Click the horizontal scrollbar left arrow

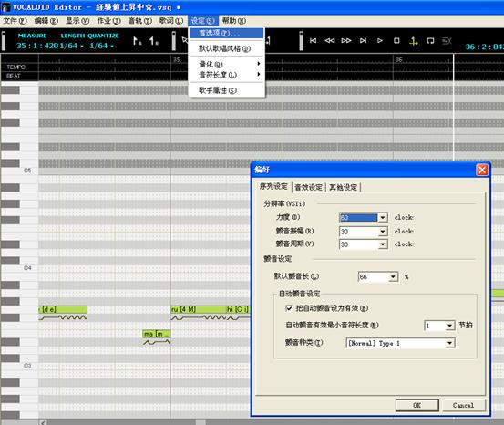click(x=43, y=422)
